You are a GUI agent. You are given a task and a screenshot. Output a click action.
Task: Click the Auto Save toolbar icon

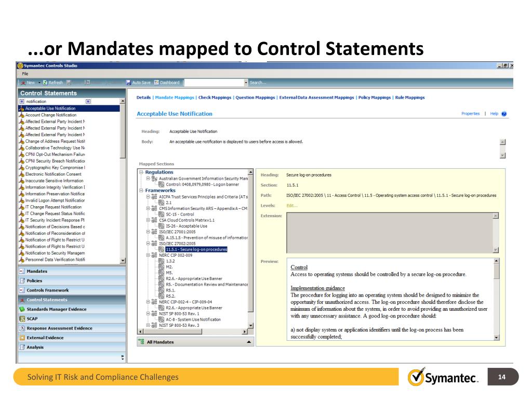point(128,83)
